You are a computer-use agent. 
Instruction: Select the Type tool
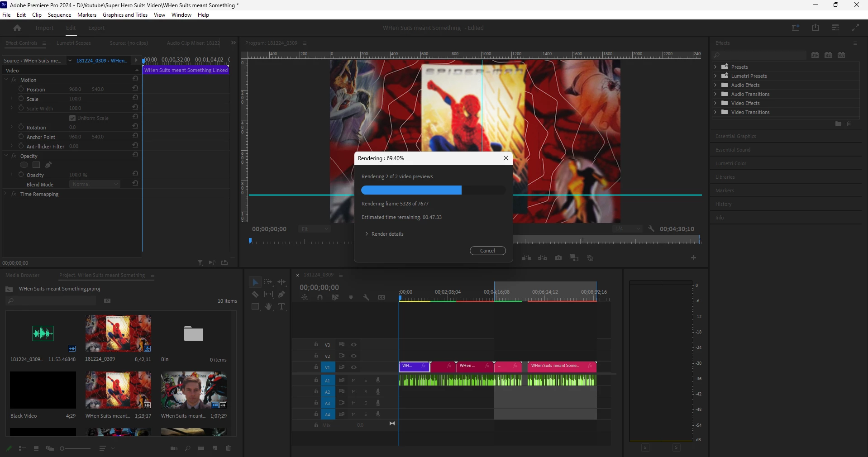[x=281, y=306]
